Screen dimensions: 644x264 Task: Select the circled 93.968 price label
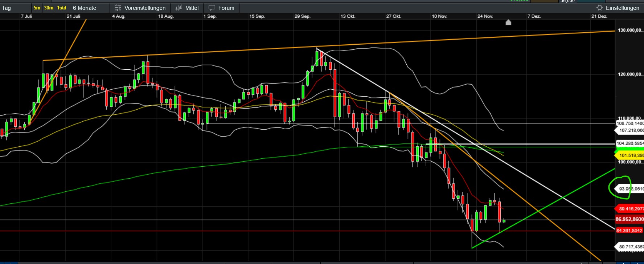point(631,189)
